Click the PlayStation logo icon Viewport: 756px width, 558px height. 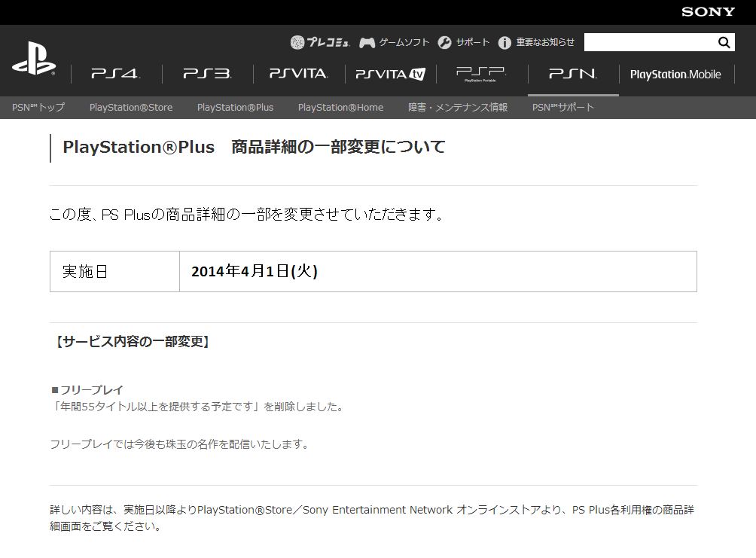tap(34, 58)
